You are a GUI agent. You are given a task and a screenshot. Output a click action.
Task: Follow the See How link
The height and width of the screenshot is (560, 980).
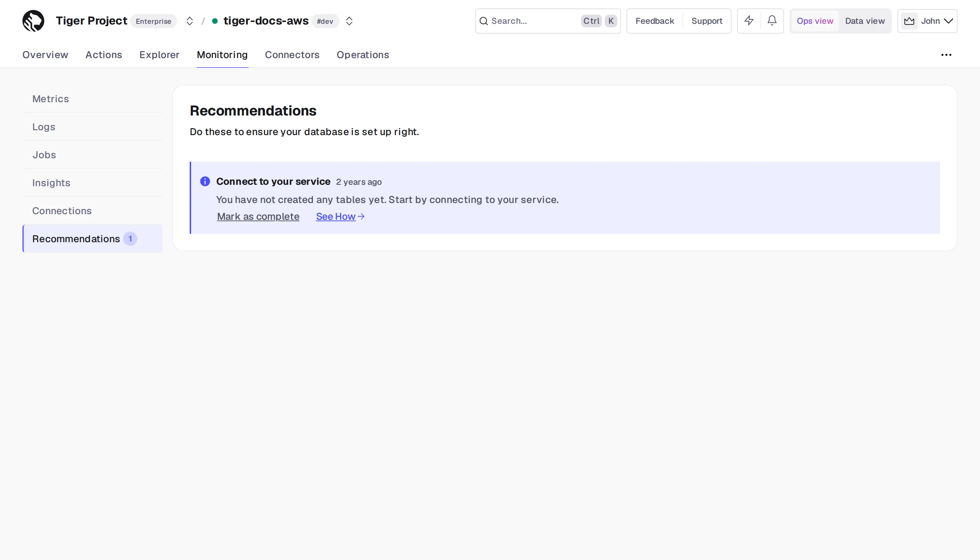341,217
